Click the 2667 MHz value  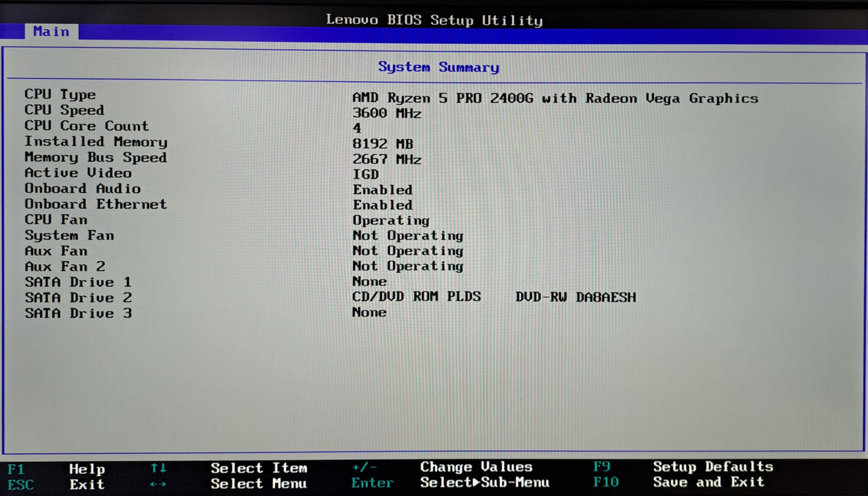(x=387, y=159)
